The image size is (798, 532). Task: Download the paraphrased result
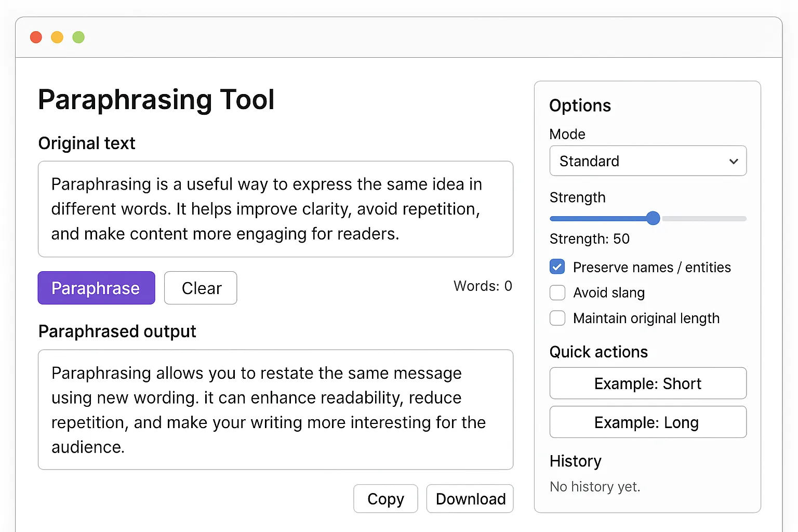tap(470, 498)
